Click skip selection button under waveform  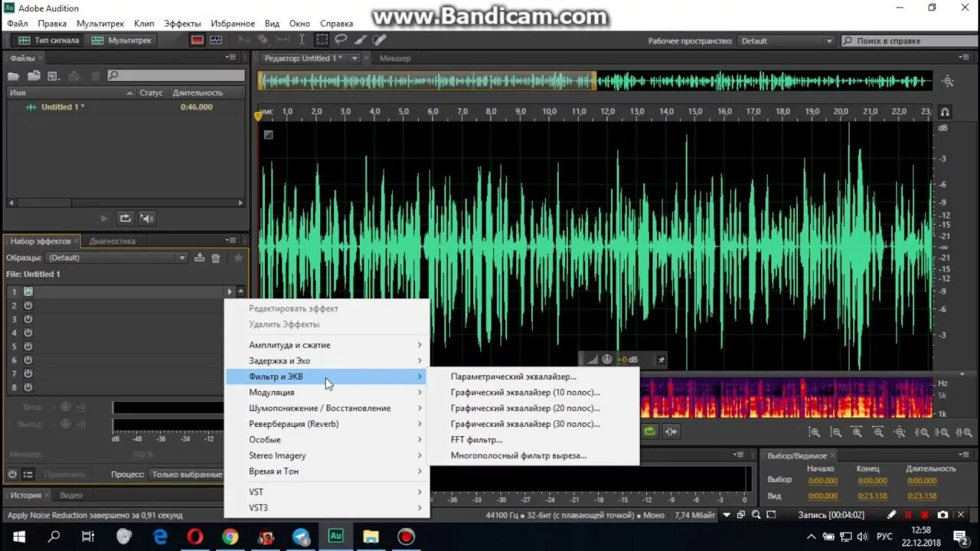pos(671,432)
